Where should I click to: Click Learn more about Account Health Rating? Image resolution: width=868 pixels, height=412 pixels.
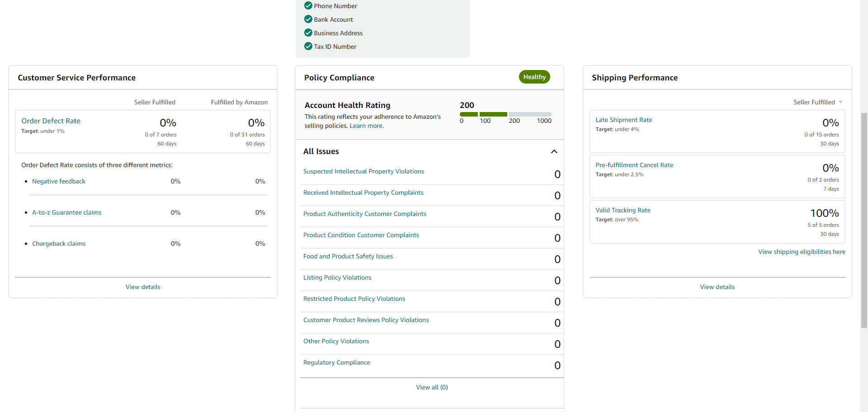(x=366, y=126)
